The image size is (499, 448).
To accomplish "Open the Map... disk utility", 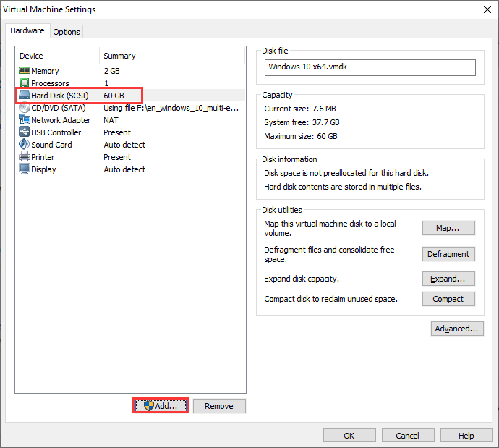I will [448, 228].
